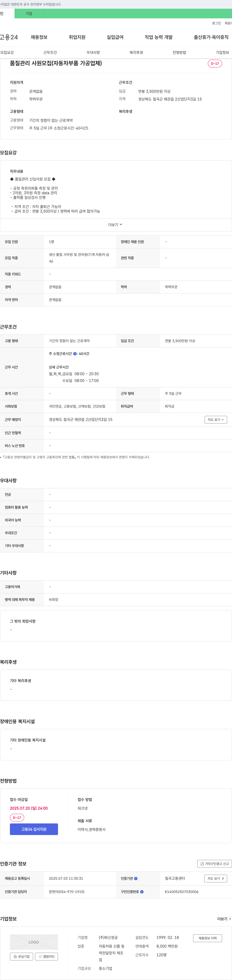
Task: Click the 연봉 3,500만원 이상 value in 임금 조건 row
Action: (x=180, y=341)
